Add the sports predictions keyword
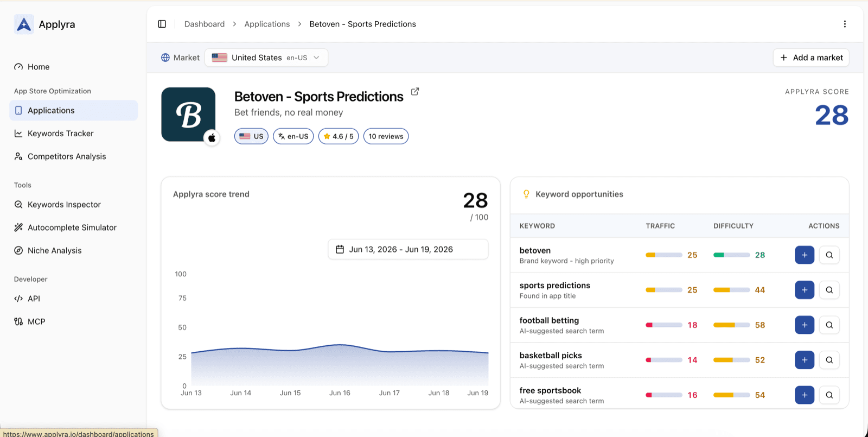This screenshot has height=437, width=868. point(805,290)
